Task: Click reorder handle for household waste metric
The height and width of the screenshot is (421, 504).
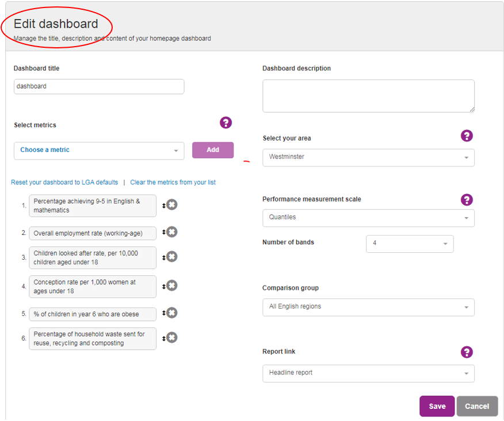Action: tap(163, 338)
